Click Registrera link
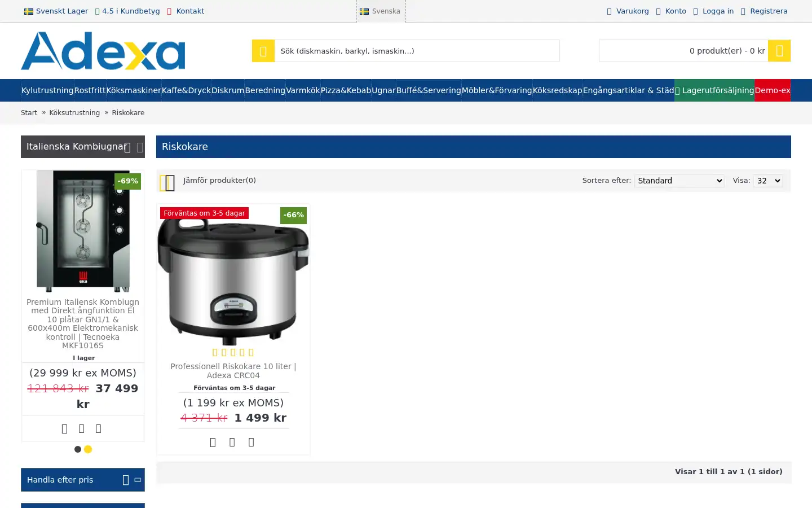812x508 pixels. coord(769,11)
